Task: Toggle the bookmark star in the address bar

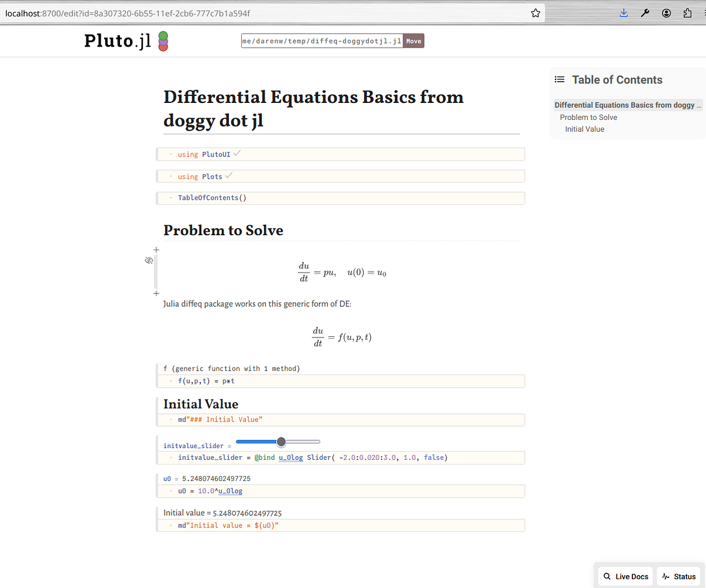Action: point(535,12)
